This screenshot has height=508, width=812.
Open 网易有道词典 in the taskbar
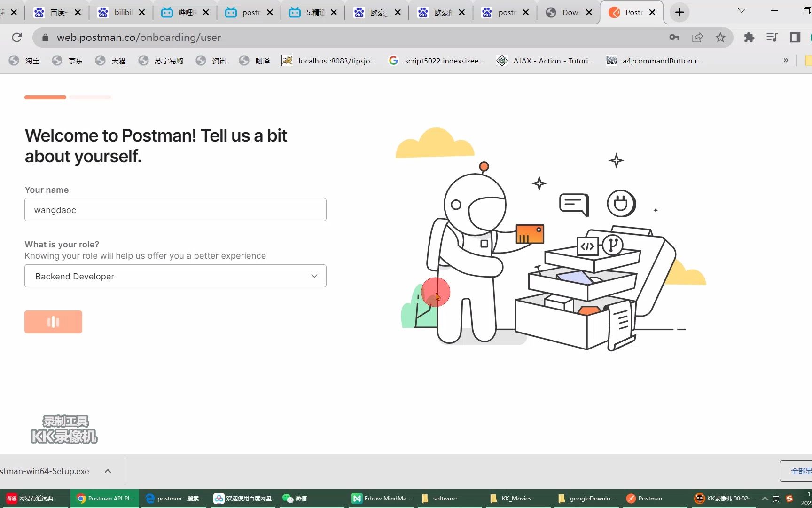[35, 499]
